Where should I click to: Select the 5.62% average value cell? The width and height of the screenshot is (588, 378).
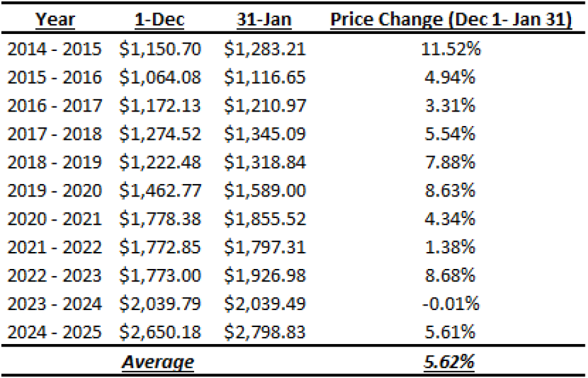point(451,361)
